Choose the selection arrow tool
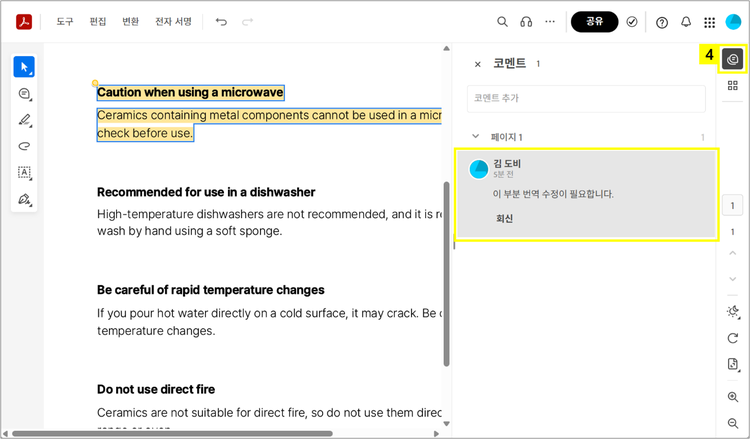The width and height of the screenshot is (750, 439). pos(24,67)
